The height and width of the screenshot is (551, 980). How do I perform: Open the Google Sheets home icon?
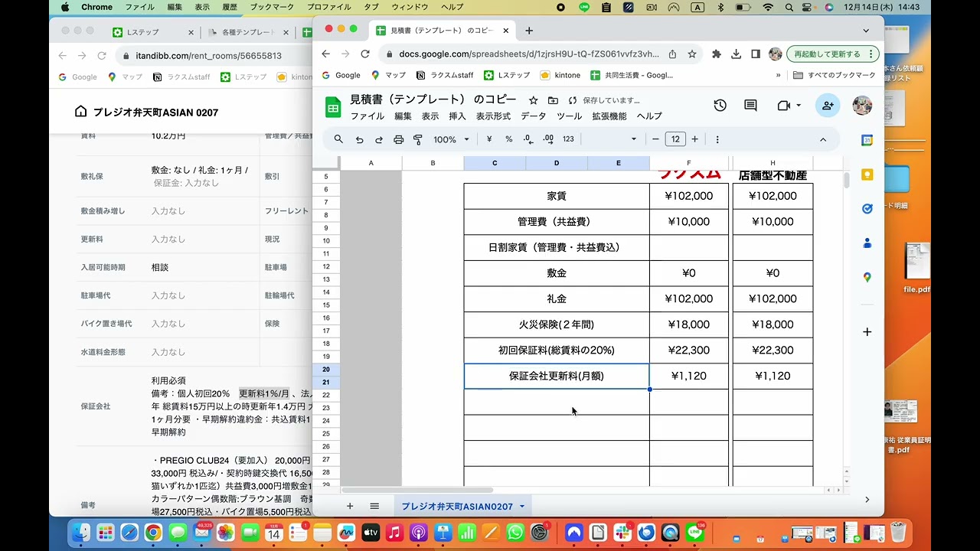coord(333,108)
